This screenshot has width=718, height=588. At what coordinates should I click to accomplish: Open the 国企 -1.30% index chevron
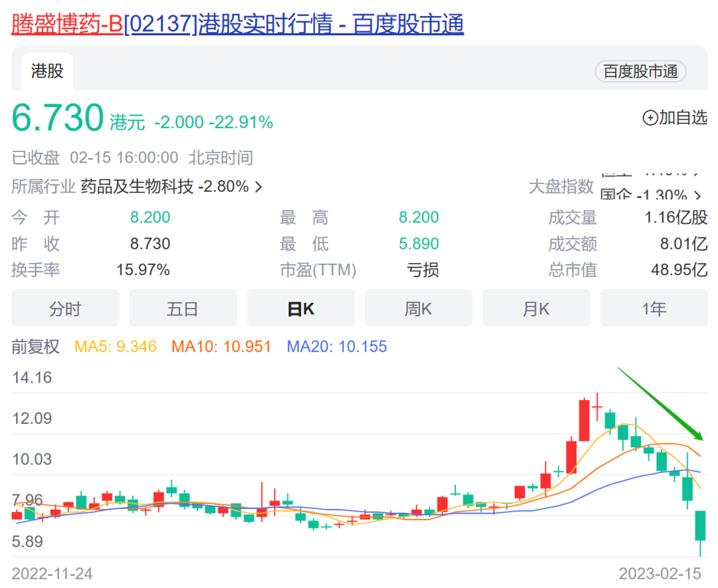[697, 196]
